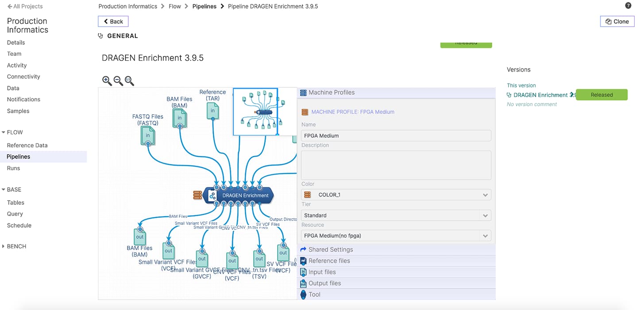Select the BAM Files output node icon
This screenshot has height=310, width=644.
[140, 237]
